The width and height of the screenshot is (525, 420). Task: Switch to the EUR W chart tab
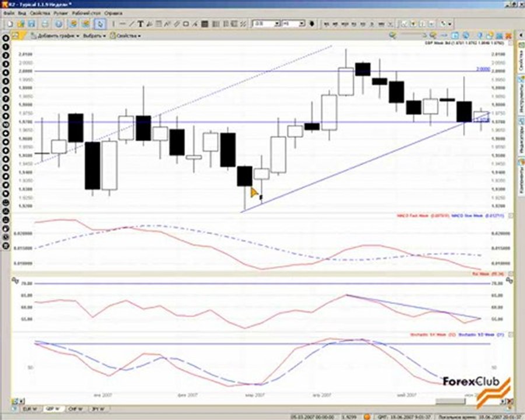[x=30, y=409]
